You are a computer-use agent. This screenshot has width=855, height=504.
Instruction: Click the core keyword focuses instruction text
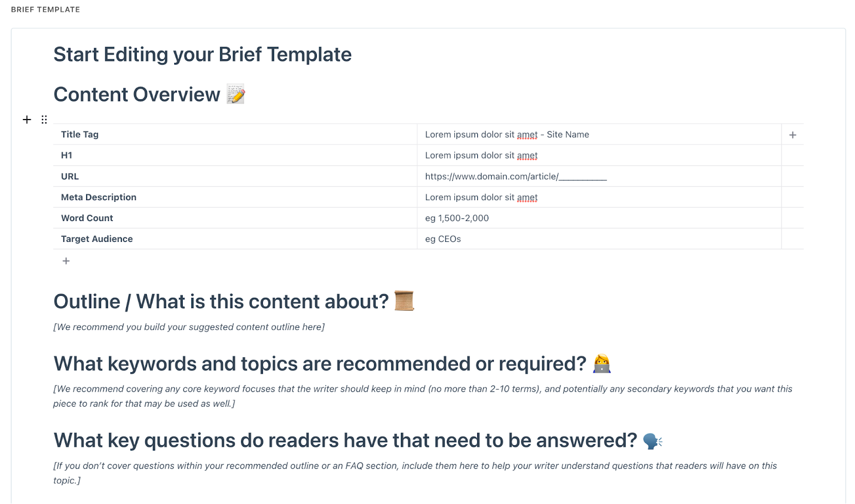click(422, 396)
